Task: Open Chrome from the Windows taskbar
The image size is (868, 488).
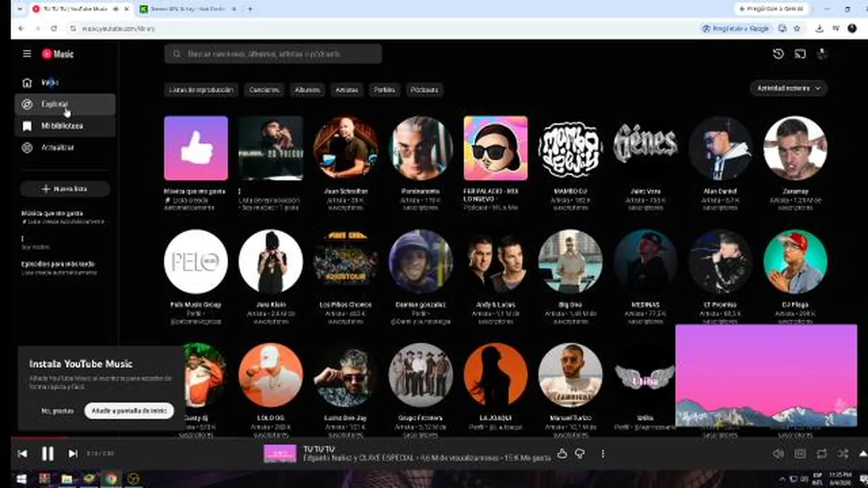Action: pyautogui.click(x=110, y=479)
